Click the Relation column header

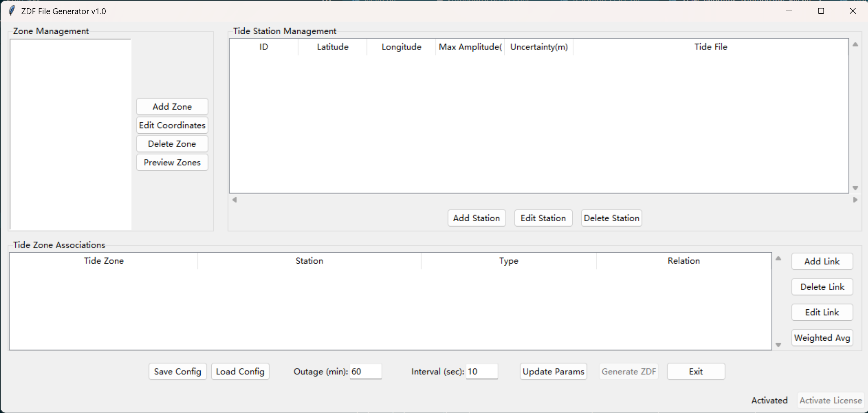(683, 261)
